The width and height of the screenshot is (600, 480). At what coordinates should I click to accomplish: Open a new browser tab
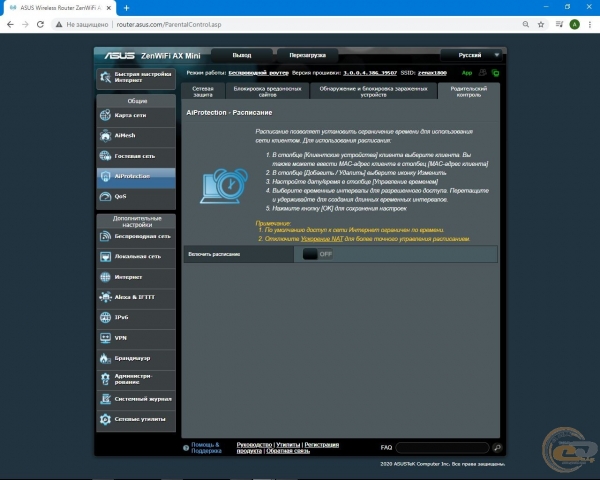coord(126,8)
